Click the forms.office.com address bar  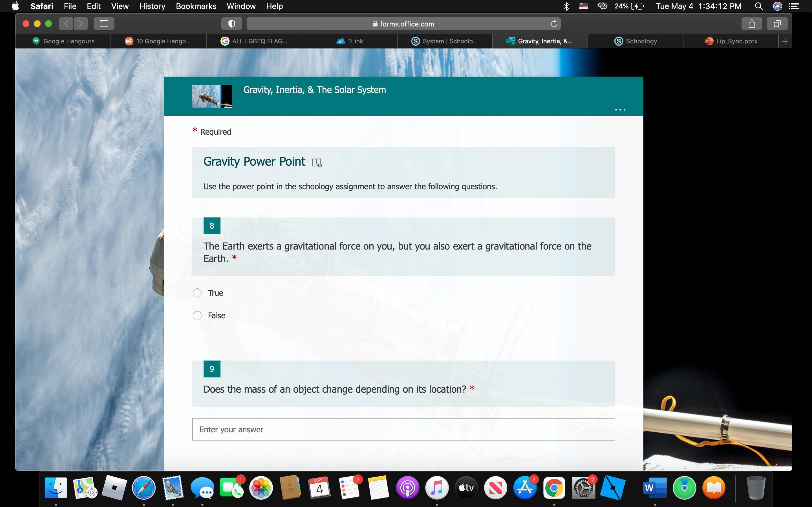403,24
